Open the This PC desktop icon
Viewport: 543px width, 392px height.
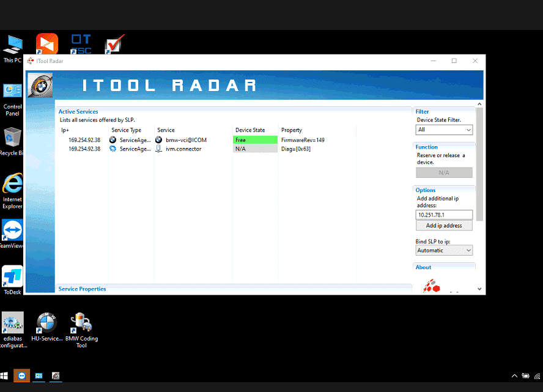pyautogui.click(x=12, y=48)
